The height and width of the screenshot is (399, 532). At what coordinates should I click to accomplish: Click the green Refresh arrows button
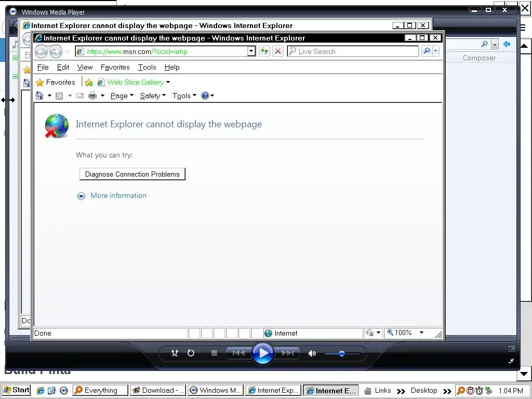pyautogui.click(x=264, y=51)
